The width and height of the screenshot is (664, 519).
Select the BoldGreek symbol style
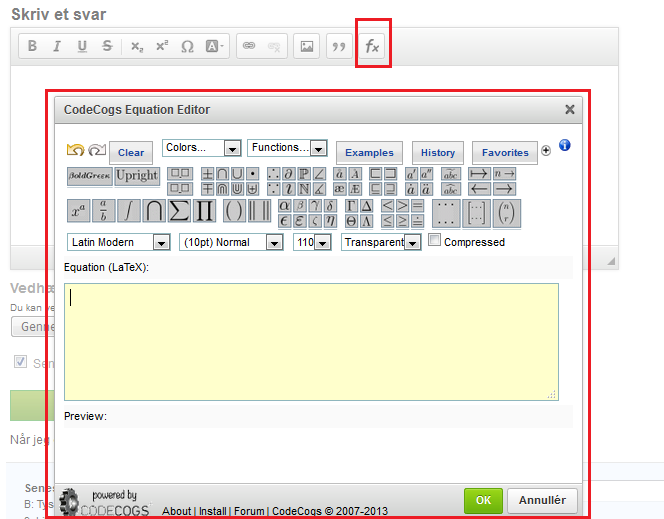pyautogui.click(x=90, y=176)
